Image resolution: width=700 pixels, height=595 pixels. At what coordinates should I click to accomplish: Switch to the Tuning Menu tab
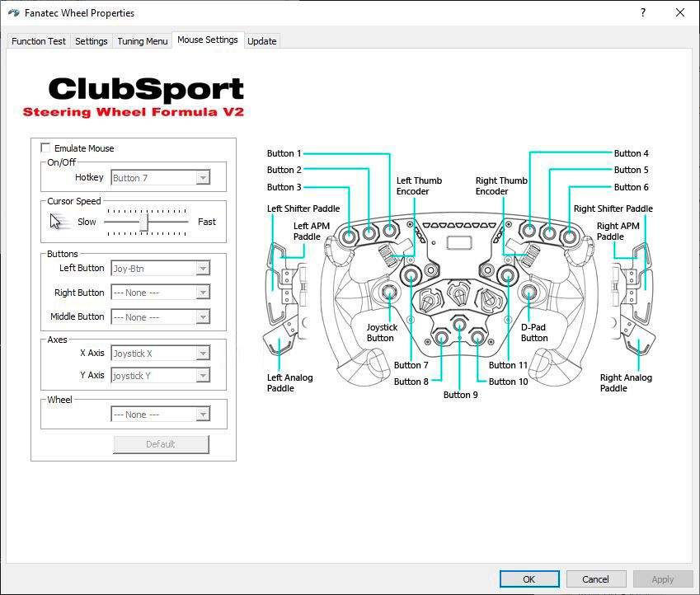pyautogui.click(x=143, y=41)
